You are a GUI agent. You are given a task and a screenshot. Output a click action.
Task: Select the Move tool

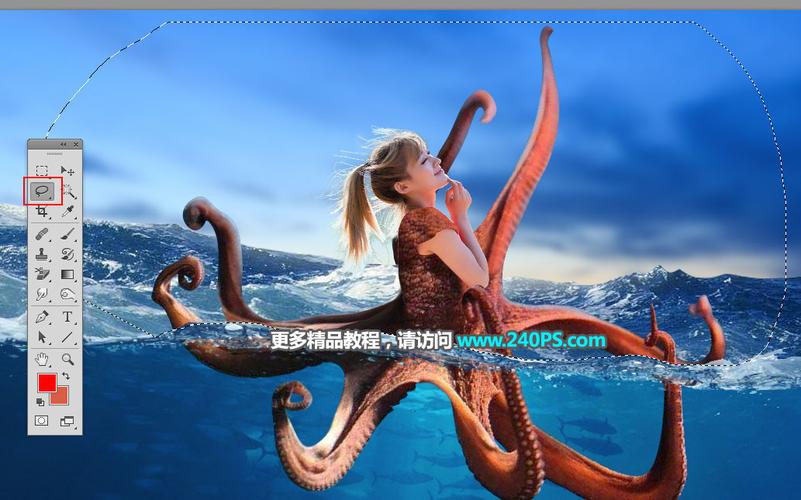point(67,171)
